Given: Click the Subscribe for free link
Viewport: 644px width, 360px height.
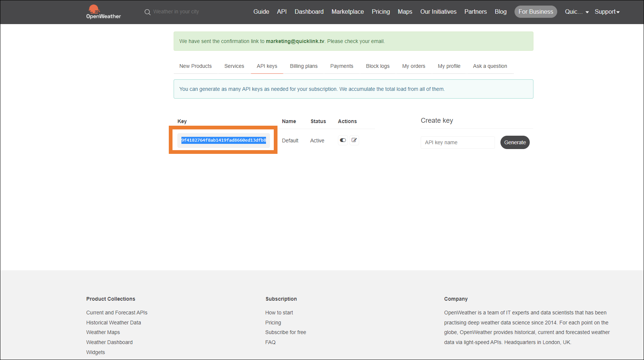Looking at the screenshot, I should (x=286, y=332).
